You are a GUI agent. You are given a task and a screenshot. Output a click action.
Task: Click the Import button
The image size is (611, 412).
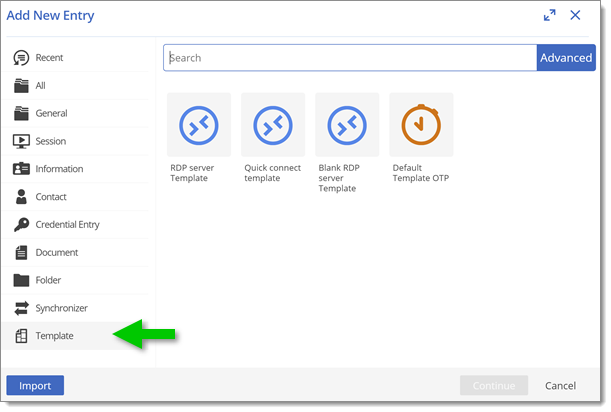pyautogui.click(x=35, y=385)
